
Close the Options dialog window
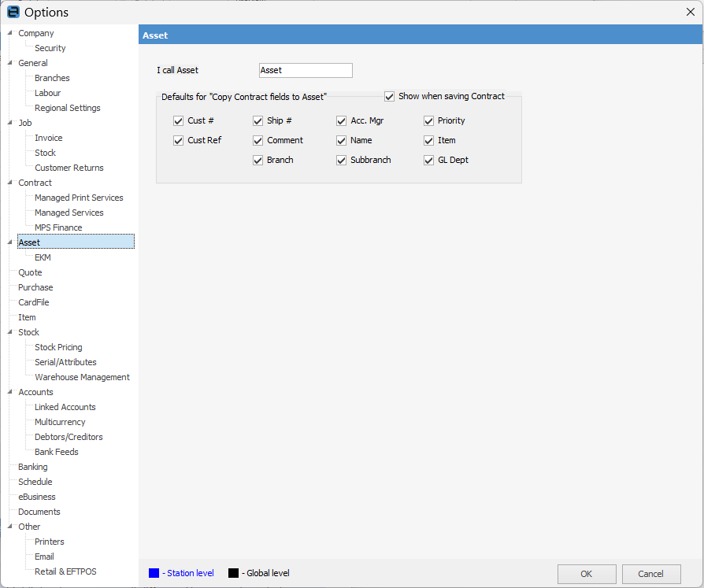[691, 12]
